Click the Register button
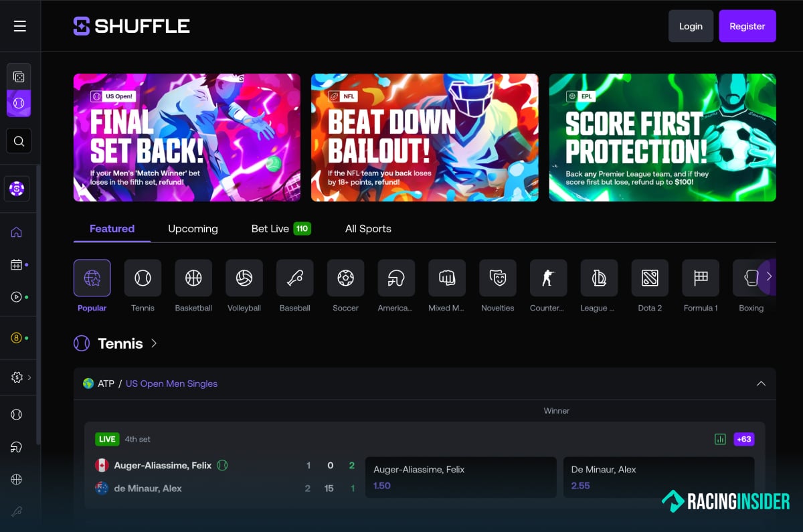Image resolution: width=803 pixels, height=532 pixels. click(747, 26)
